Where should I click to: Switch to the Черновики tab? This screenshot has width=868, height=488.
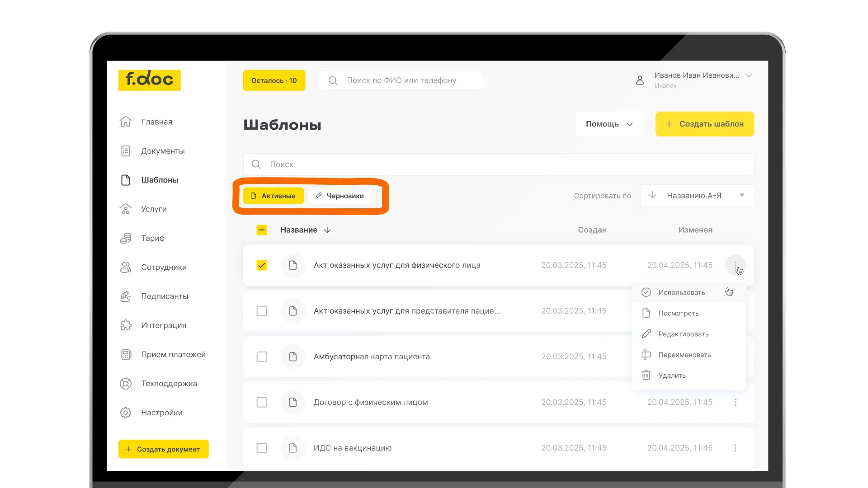(340, 196)
